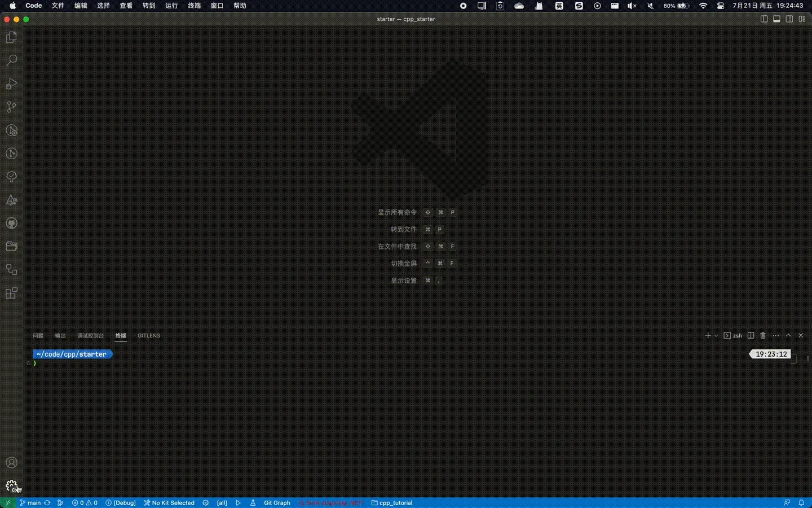Toggle the primary side bar layout button

pos(764,19)
